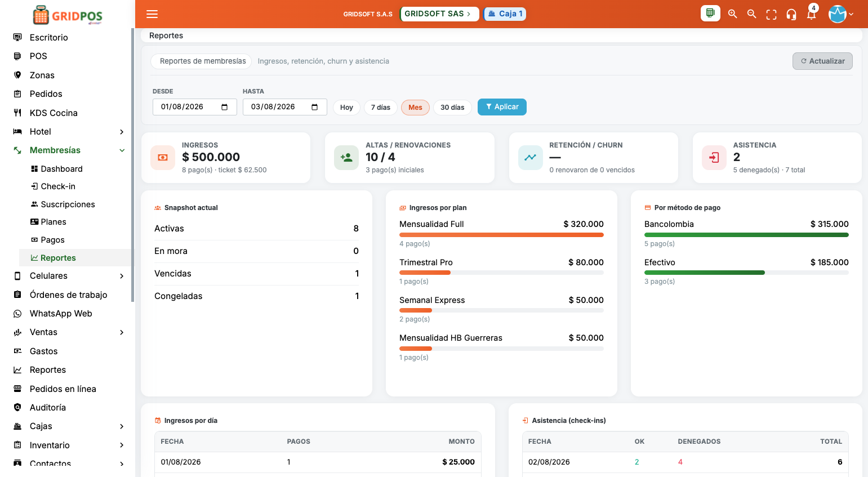
Task: Open notifications bell with badge 4
Action: point(811,14)
